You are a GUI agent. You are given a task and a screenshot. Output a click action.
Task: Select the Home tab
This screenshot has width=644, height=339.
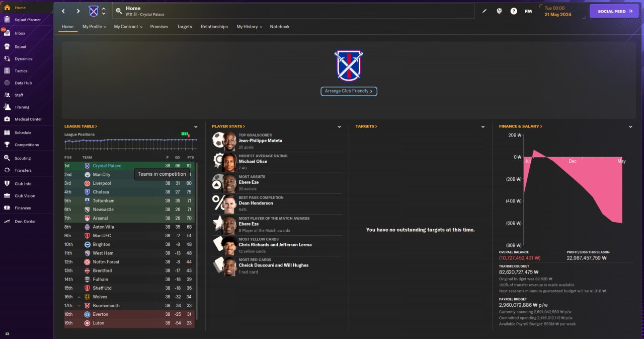click(x=67, y=27)
